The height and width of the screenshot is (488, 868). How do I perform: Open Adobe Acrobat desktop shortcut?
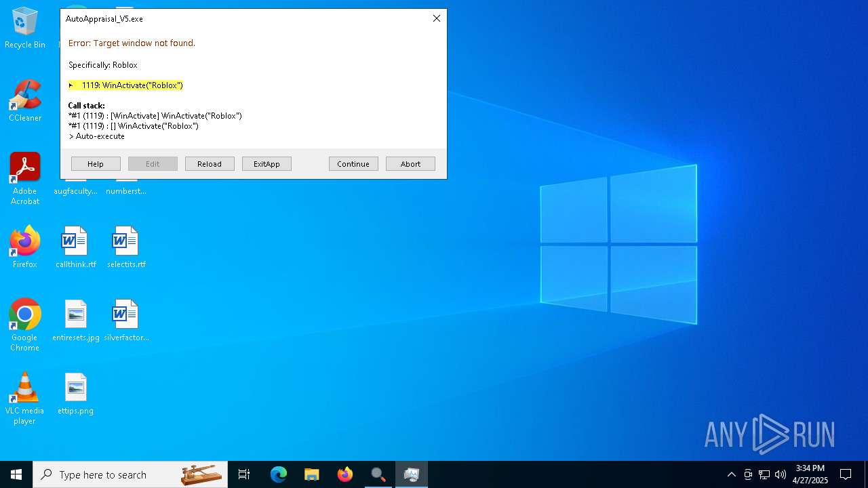tap(25, 179)
